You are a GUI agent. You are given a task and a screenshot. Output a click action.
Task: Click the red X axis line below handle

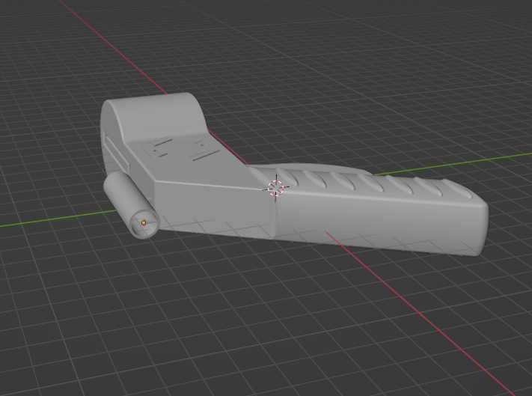[x=418, y=312]
